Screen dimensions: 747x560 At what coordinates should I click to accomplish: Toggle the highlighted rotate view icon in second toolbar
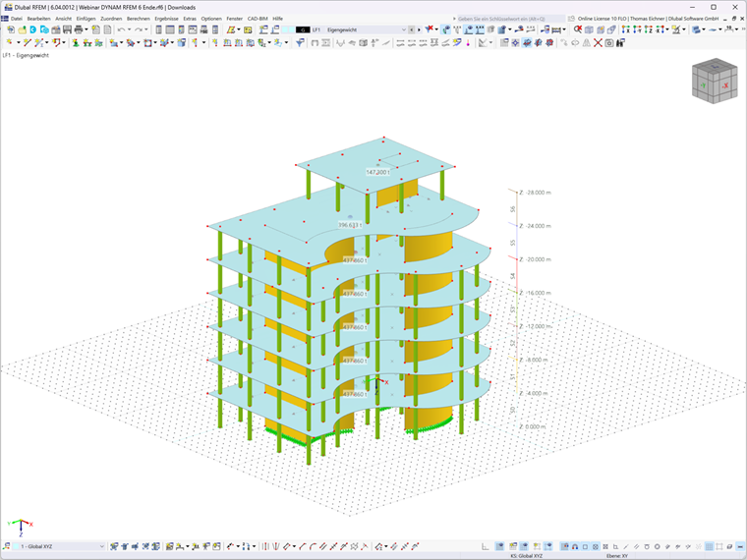click(x=527, y=42)
